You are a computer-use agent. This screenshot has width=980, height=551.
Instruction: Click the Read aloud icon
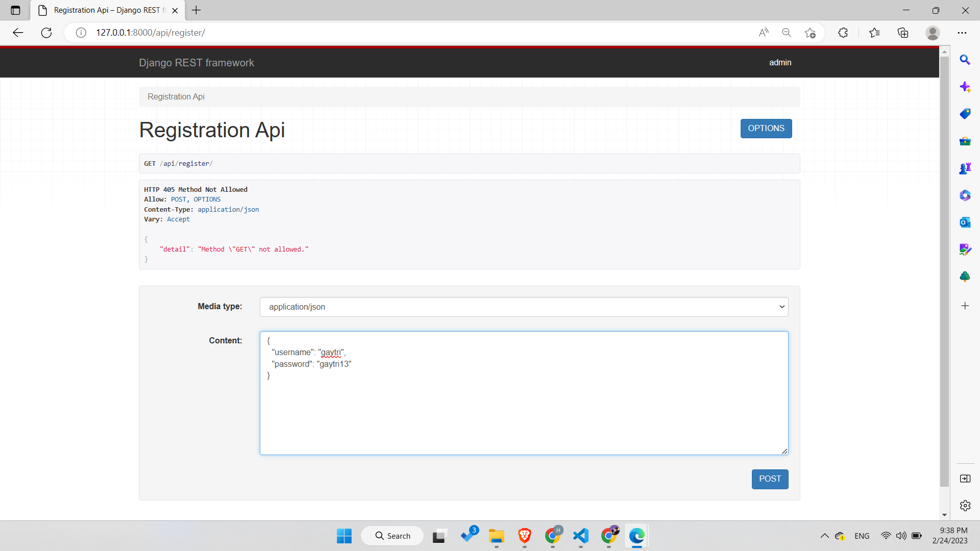click(x=764, y=33)
